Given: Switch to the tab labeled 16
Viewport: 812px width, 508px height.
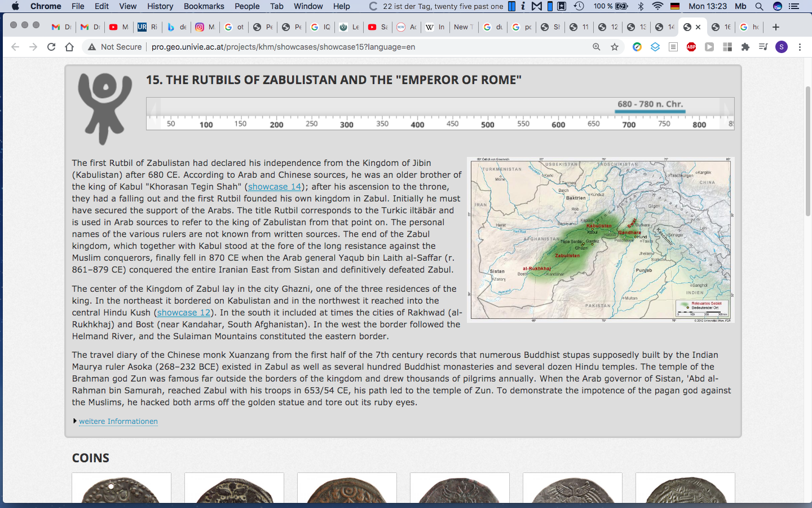Looking at the screenshot, I should (722, 27).
